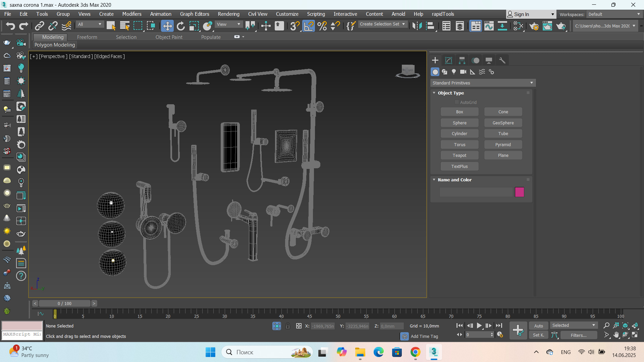The image size is (644, 362).
Task: Click the TextPlus object button
Action: [460, 166]
